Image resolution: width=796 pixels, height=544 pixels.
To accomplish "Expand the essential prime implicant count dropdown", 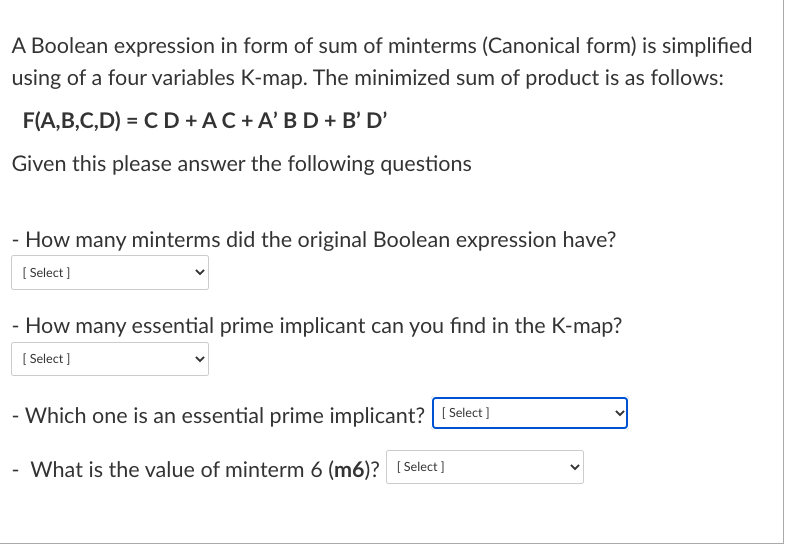I will tap(110, 359).
